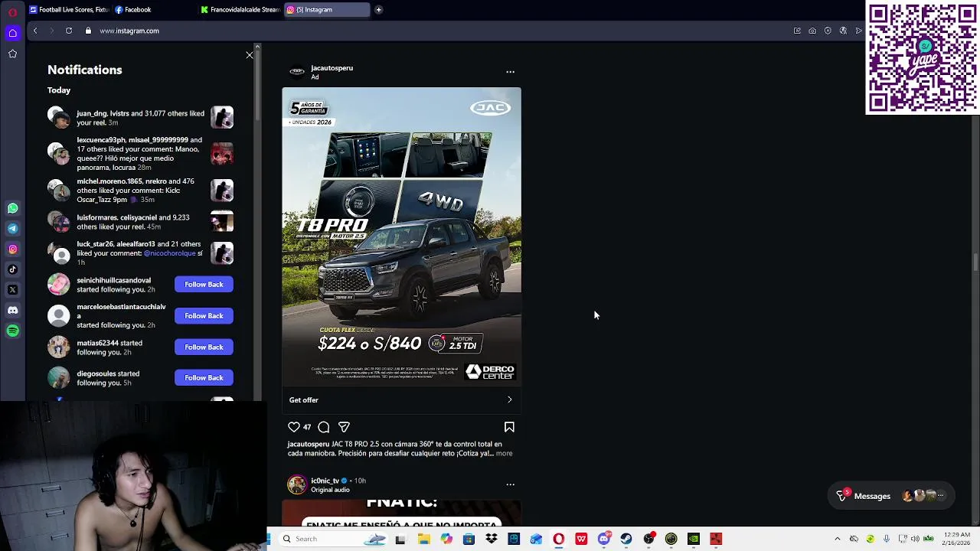Click the Get offer link
The image size is (980, 551).
click(x=304, y=399)
